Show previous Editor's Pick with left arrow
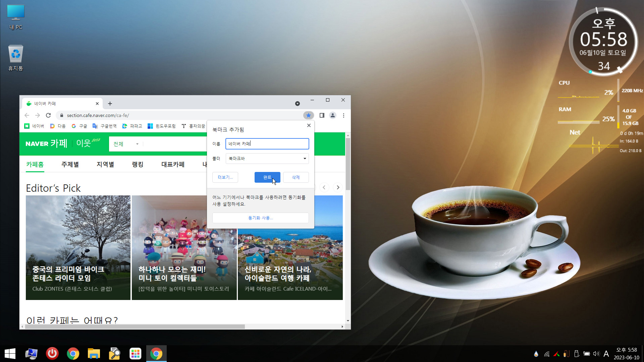This screenshot has height=362, width=644. pyautogui.click(x=324, y=187)
